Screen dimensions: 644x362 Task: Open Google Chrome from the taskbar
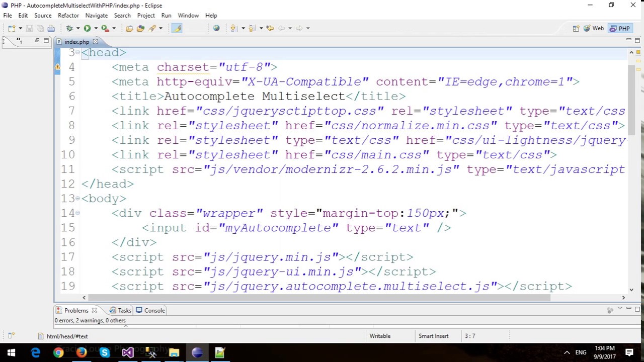coord(58,352)
